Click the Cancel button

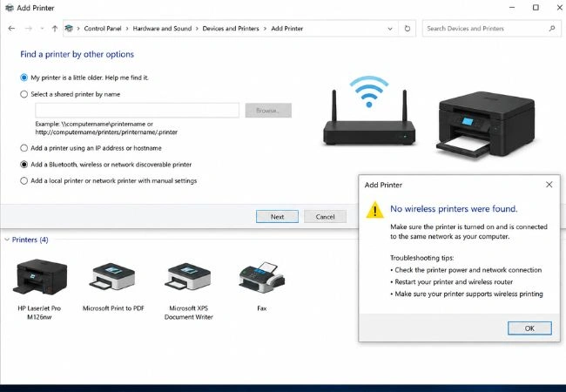pyautogui.click(x=325, y=217)
